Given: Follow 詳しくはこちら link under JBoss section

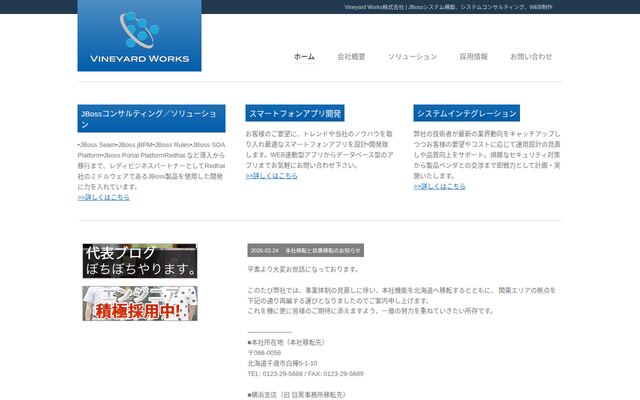Looking at the screenshot, I should pos(103,197).
